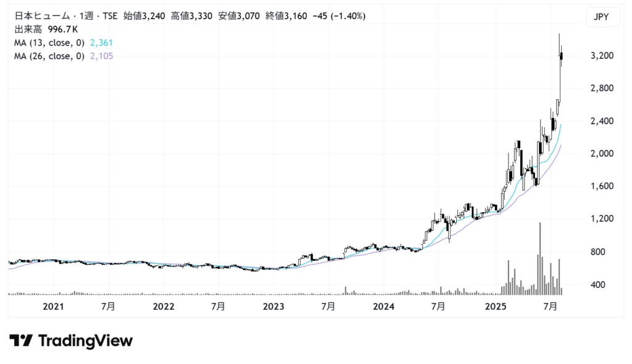Click the 2,000 price axis label
632x364 pixels.
pyautogui.click(x=602, y=154)
